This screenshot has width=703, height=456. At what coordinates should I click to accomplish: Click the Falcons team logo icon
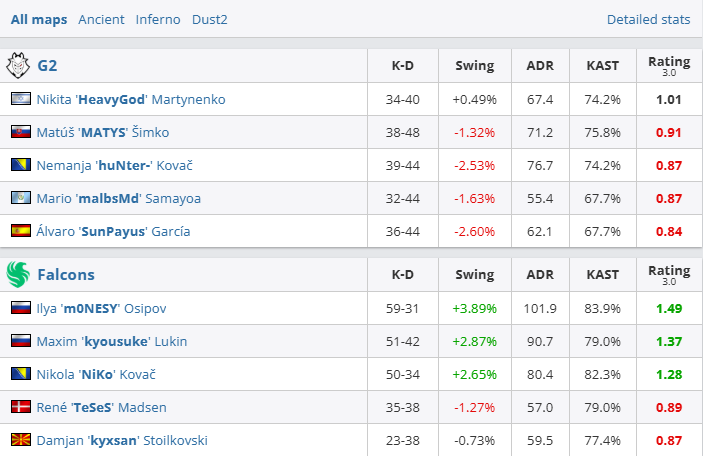[19, 274]
